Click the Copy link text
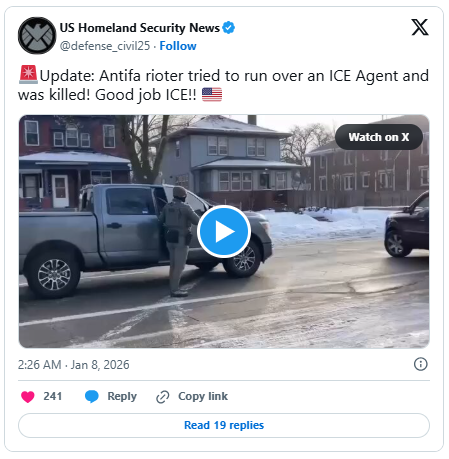Screen dimensions: 449x459 coord(203,396)
